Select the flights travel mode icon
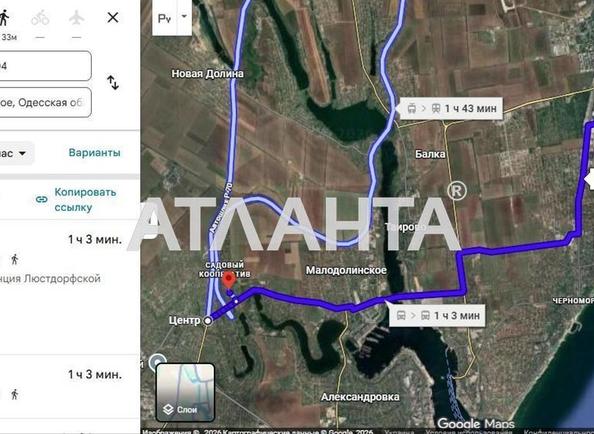Viewport: 594px width, 434px height. click(77, 18)
